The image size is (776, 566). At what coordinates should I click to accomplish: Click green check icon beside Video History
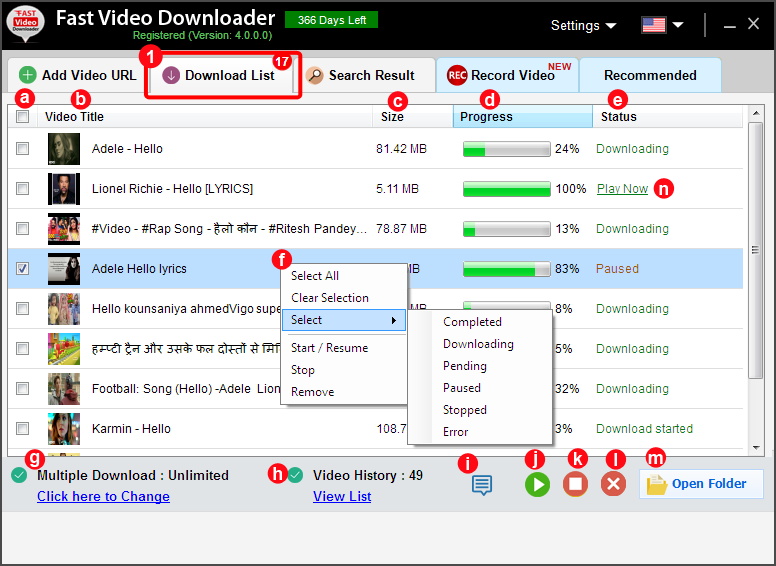point(295,475)
